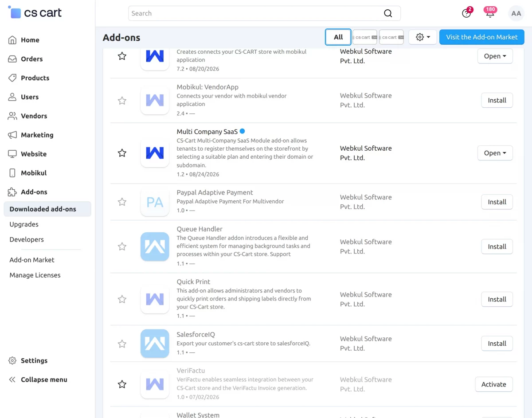532x418 pixels.
Task: Click the Add-ons puzzle icon
Action: pyautogui.click(x=12, y=192)
